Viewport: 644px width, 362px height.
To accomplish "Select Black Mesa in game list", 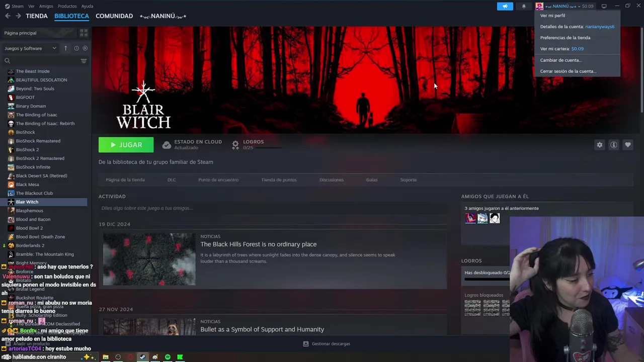I will click(x=27, y=185).
